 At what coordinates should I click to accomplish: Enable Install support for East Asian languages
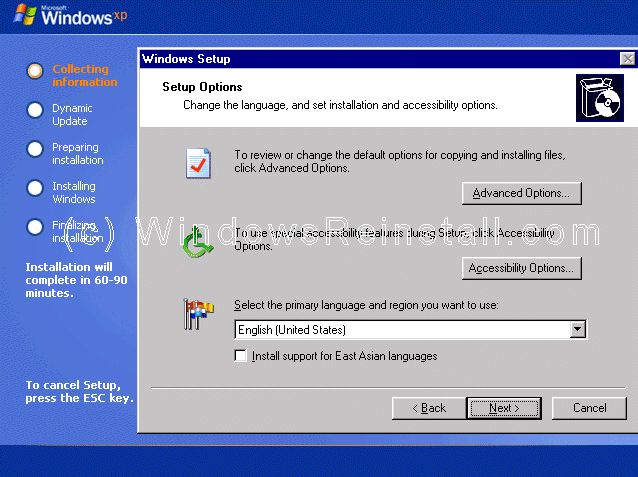240,356
